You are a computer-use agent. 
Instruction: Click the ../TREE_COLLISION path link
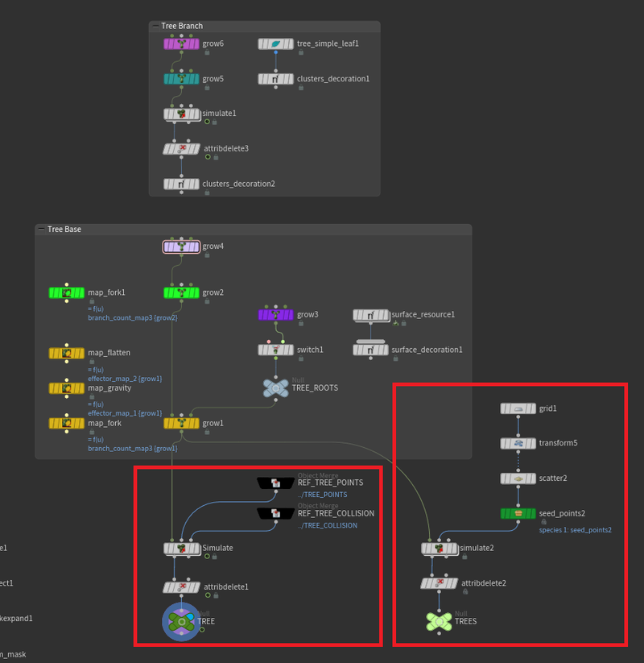[x=327, y=525]
